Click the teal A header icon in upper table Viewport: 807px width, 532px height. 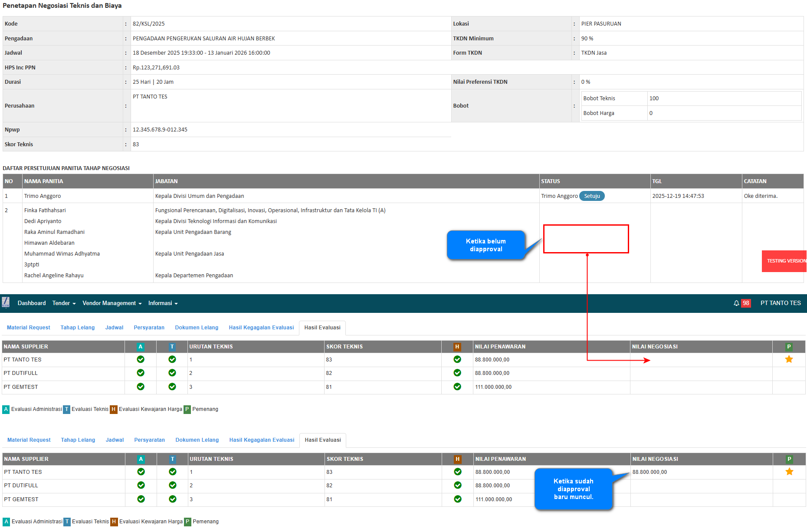[x=140, y=347]
